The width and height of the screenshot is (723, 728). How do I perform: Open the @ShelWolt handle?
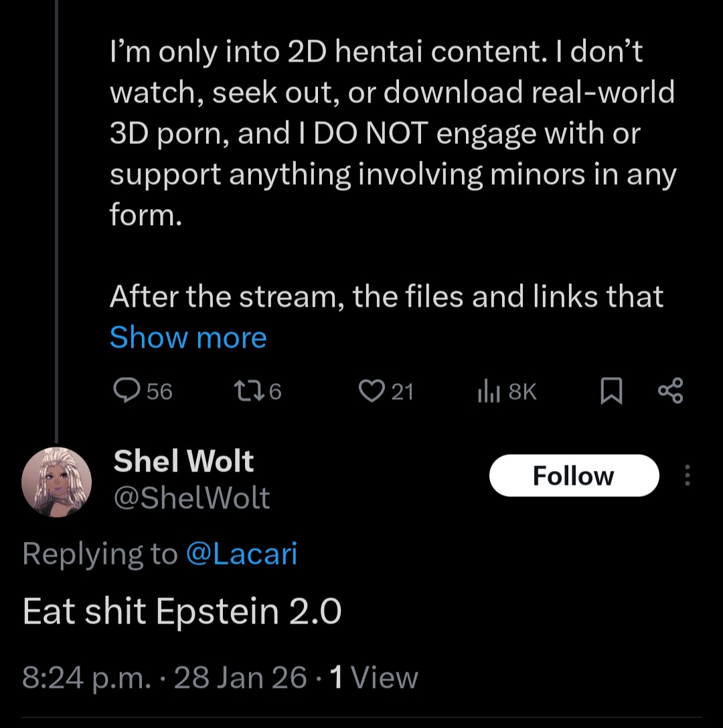(191, 498)
